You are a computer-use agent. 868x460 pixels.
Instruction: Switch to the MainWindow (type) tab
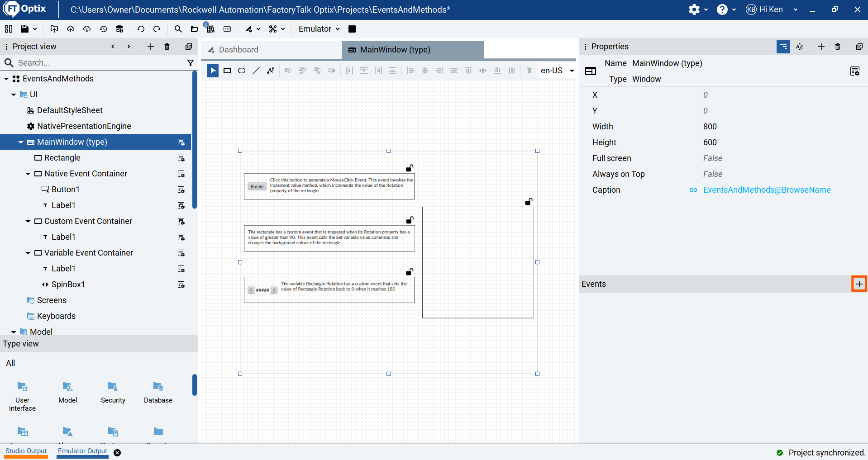(413, 50)
